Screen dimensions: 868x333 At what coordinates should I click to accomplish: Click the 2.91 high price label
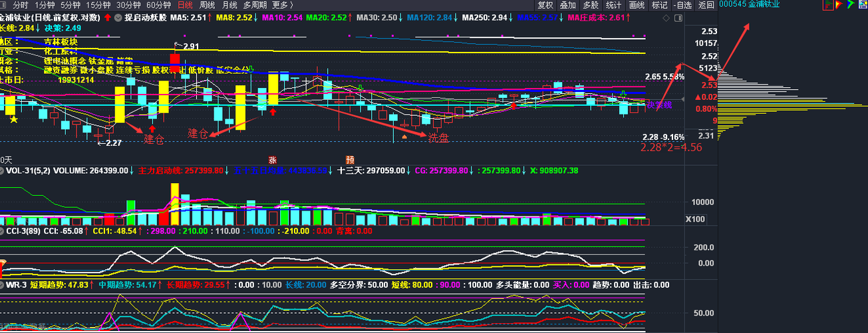[191, 47]
